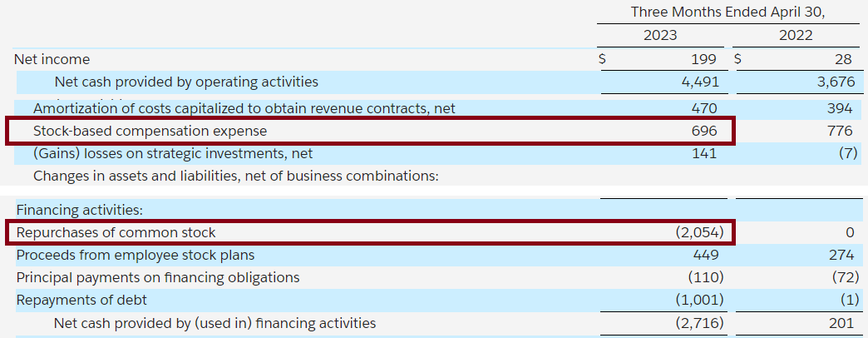Click '(Gains) losses on strategic investments' label
Viewport: 868px width, 338px height.
[x=173, y=154]
